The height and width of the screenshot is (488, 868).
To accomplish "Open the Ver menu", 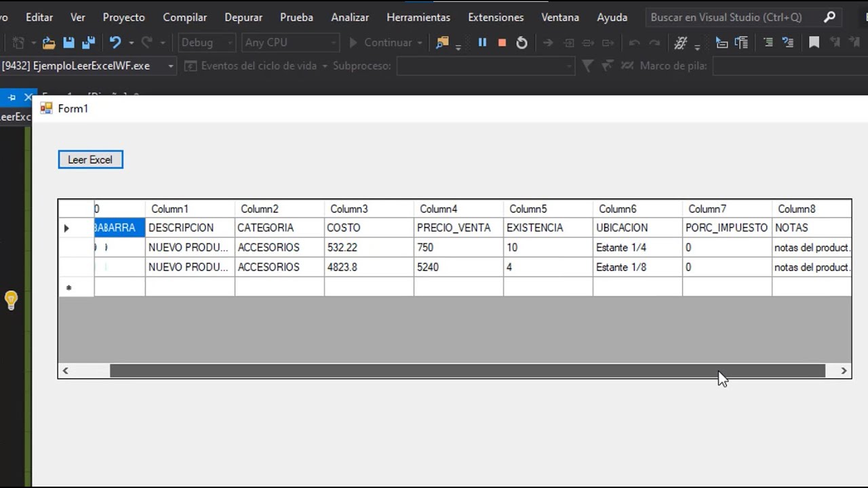I will (x=78, y=17).
